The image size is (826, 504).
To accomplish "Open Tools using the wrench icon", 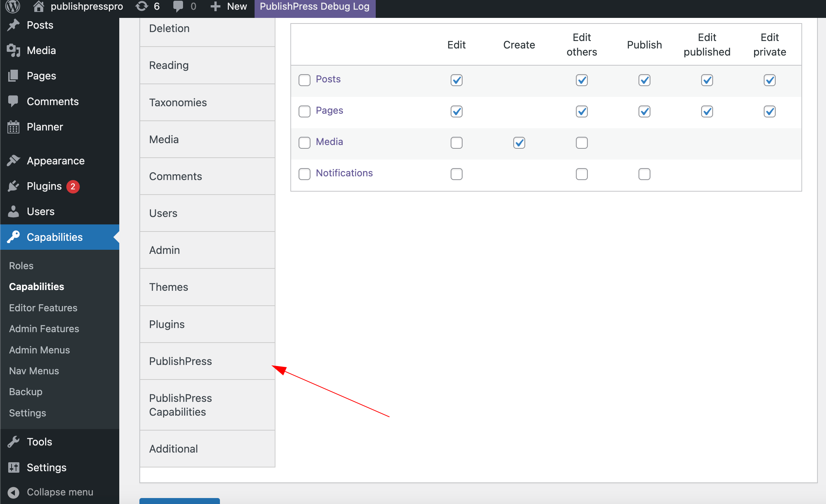I will [14, 442].
